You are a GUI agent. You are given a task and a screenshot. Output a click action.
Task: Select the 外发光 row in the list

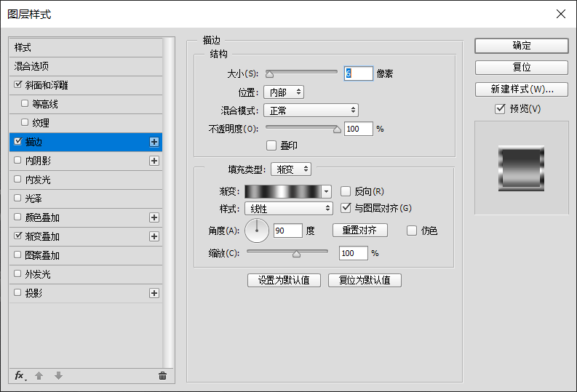(x=86, y=274)
